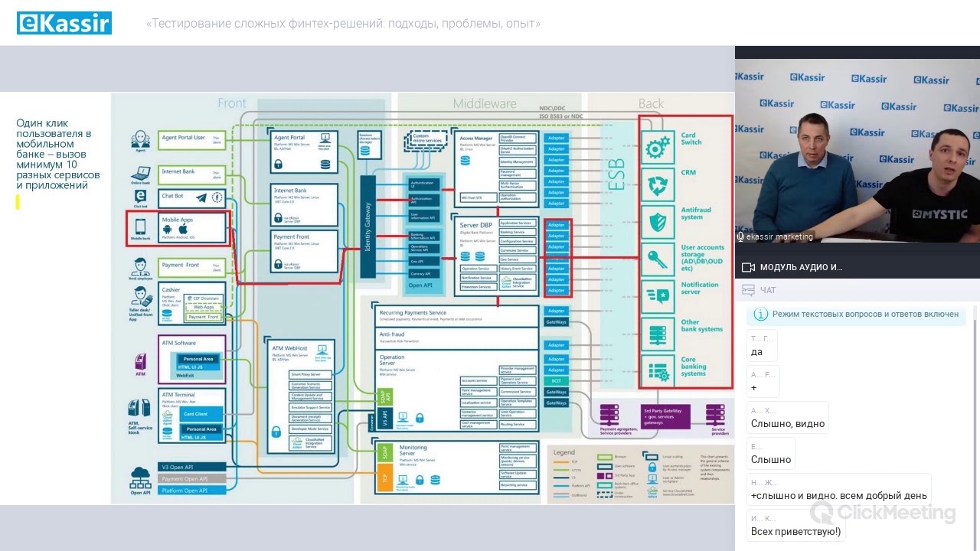Click the webinar title about fintech testing
The width and height of the screenshot is (980, 551).
click(x=343, y=24)
